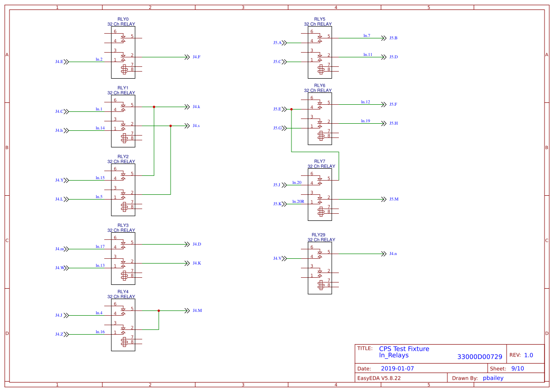Image resolution: width=554 pixels, height=392 pixels.
Task: Select the pbailey Drawn By text
Action: tap(493, 378)
